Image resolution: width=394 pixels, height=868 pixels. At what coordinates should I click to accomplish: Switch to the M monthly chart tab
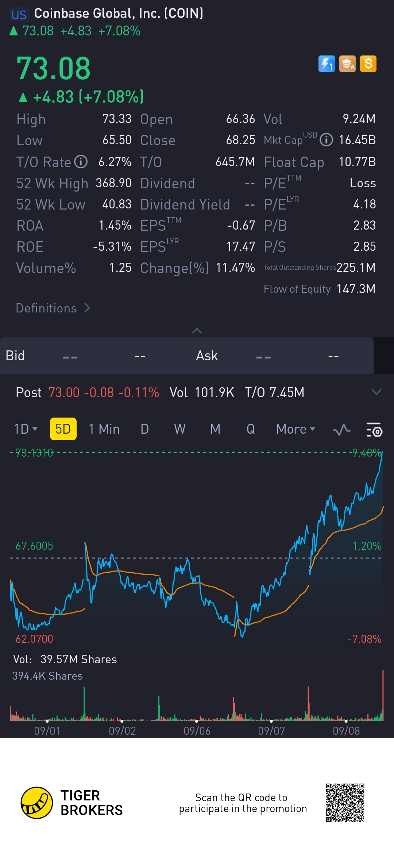(x=215, y=429)
